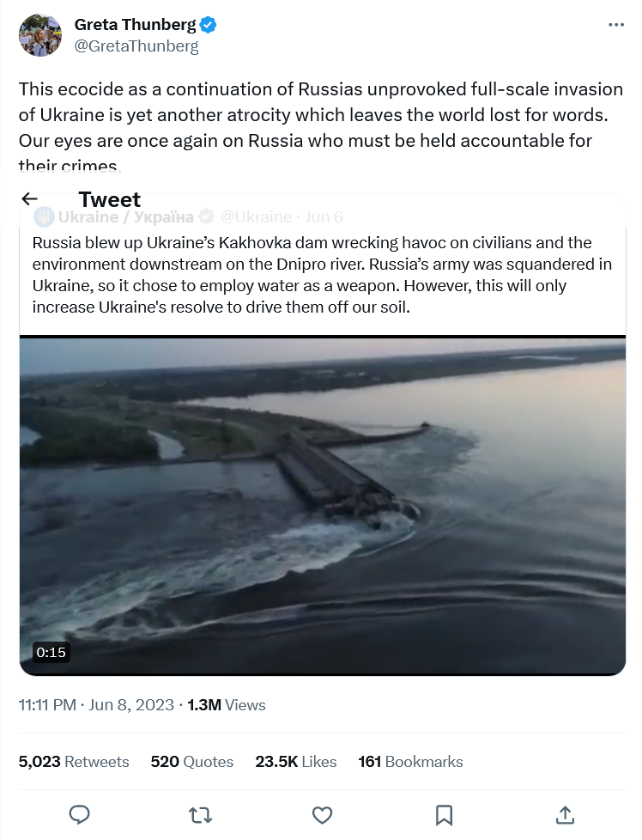The height and width of the screenshot is (840, 642).
Task: Click the 11:11 PM Jun 8, 2023 timestamp
Action: tap(97, 705)
